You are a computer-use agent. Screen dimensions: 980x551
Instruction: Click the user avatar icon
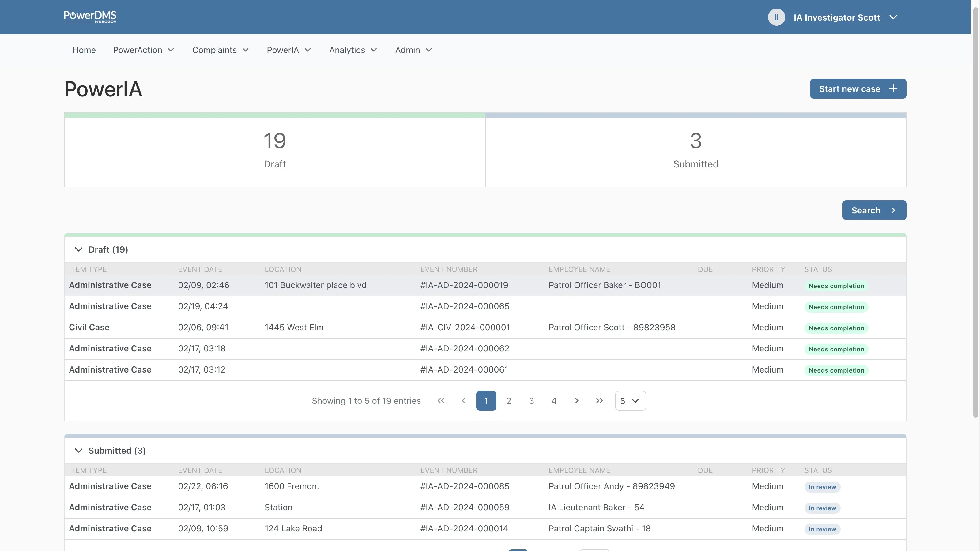click(x=776, y=17)
